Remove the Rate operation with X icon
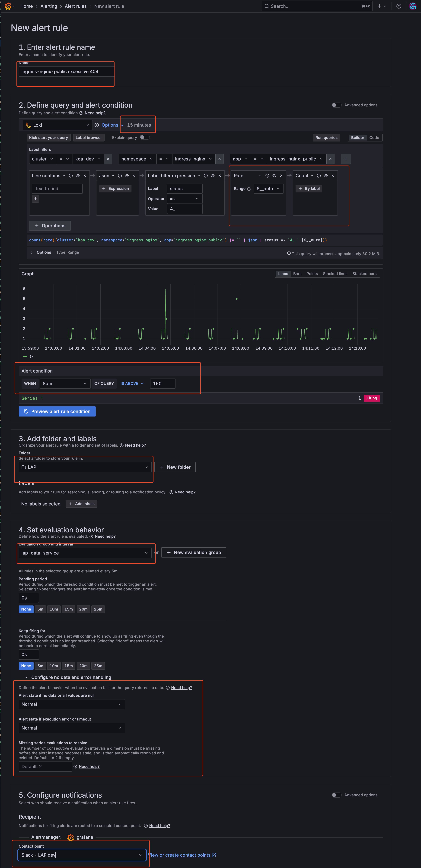 click(281, 175)
